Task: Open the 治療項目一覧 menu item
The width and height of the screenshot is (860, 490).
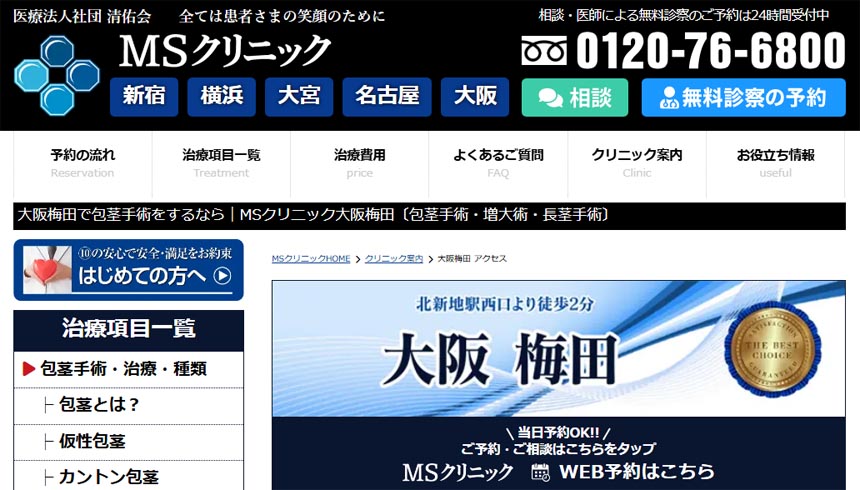Action: pyautogui.click(x=221, y=163)
